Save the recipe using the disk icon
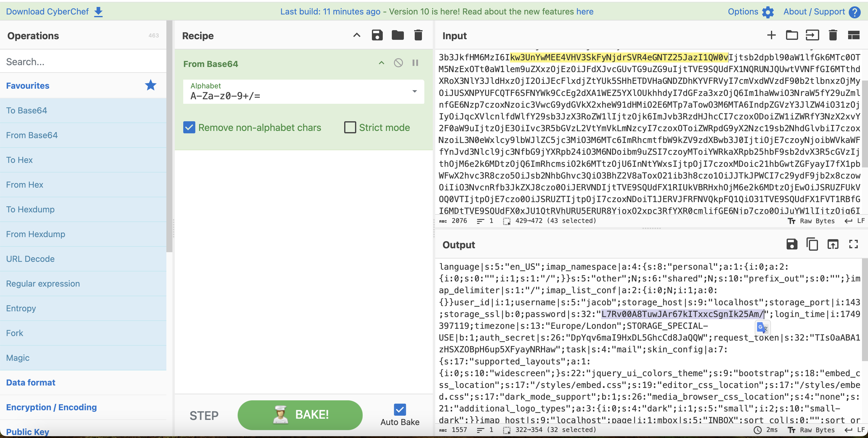The width and height of the screenshot is (868, 438). (x=377, y=35)
